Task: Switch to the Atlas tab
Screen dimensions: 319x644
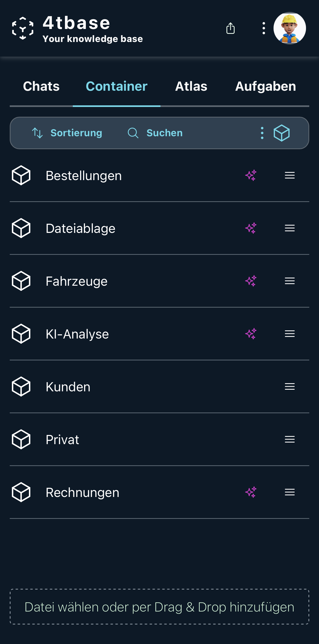Action: tap(191, 86)
